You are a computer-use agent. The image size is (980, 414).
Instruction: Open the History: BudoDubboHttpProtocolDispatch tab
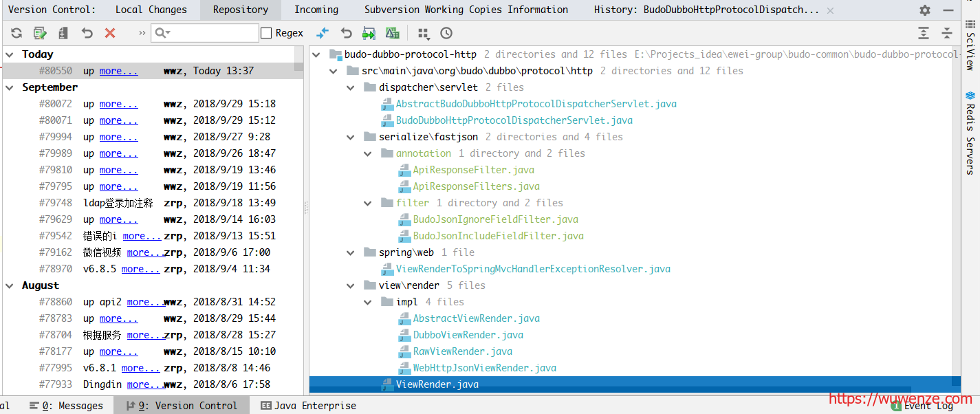(x=707, y=10)
